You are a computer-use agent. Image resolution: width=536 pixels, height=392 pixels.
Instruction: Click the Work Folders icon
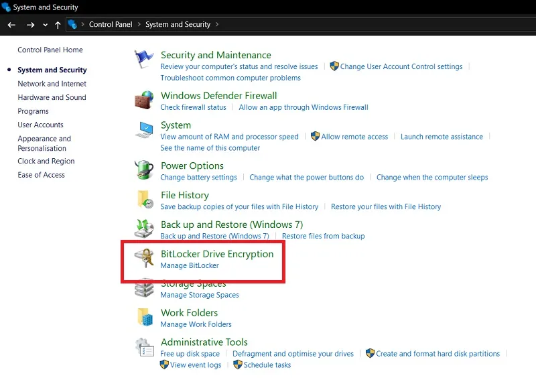145,317
